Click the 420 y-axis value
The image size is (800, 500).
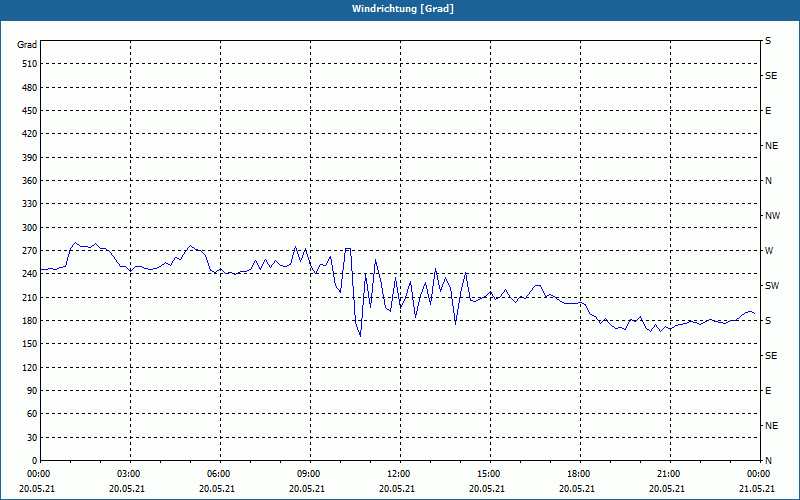click(29, 134)
